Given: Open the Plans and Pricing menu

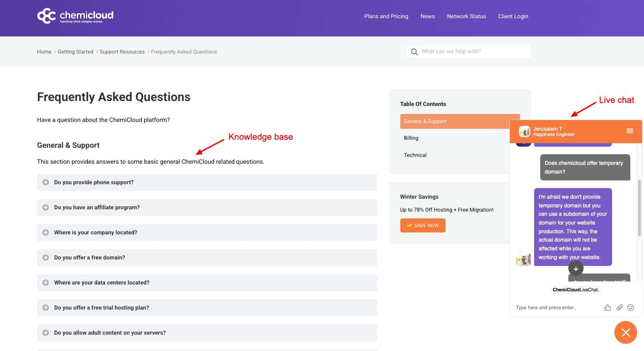Looking at the screenshot, I should point(386,16).
